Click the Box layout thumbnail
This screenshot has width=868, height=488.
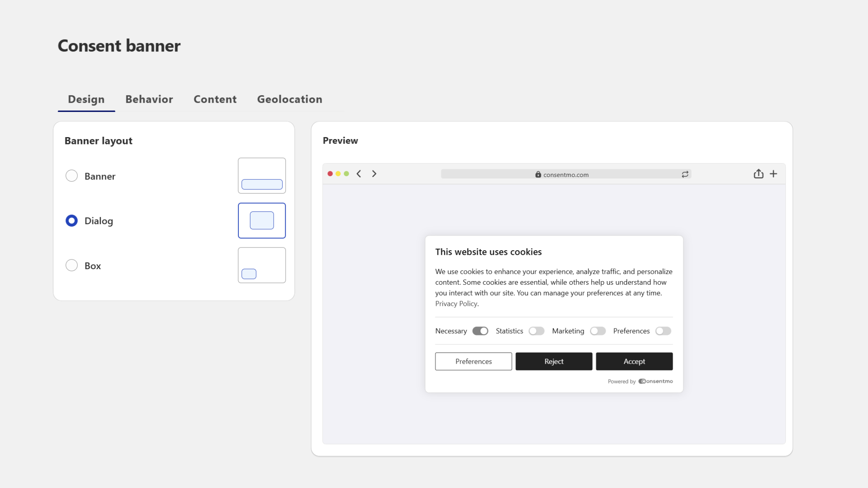point(262,265)
